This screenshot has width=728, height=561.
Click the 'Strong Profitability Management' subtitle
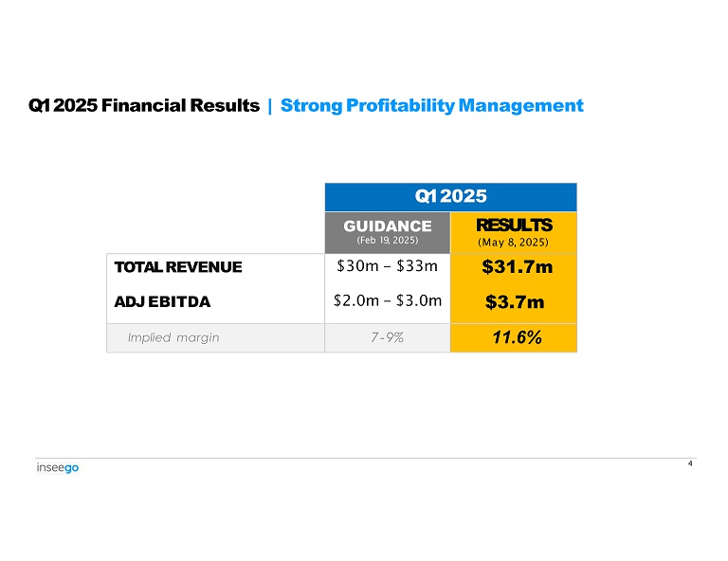point(432,105)
